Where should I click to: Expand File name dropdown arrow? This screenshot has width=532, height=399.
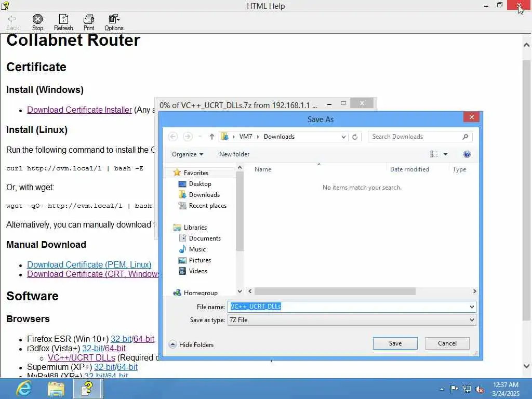472,307
